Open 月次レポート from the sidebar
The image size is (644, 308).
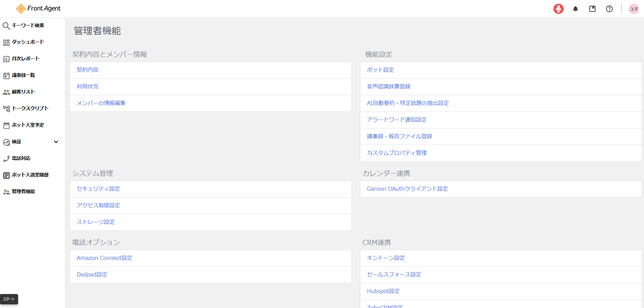click(25, 59)
